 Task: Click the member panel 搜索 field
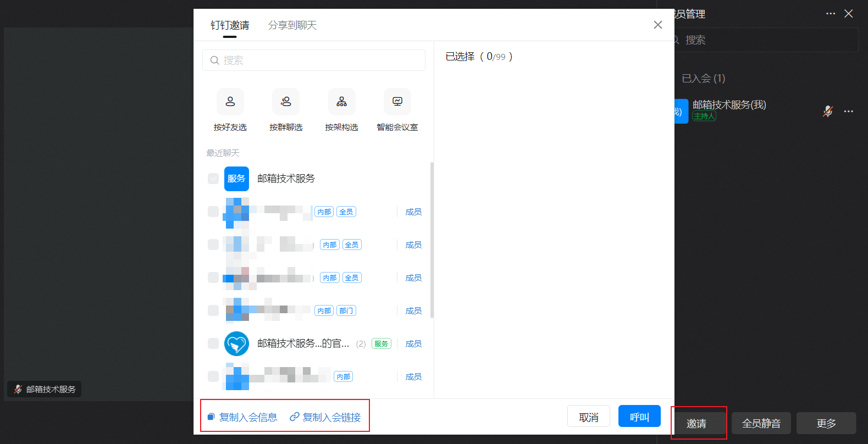(766, 40)
